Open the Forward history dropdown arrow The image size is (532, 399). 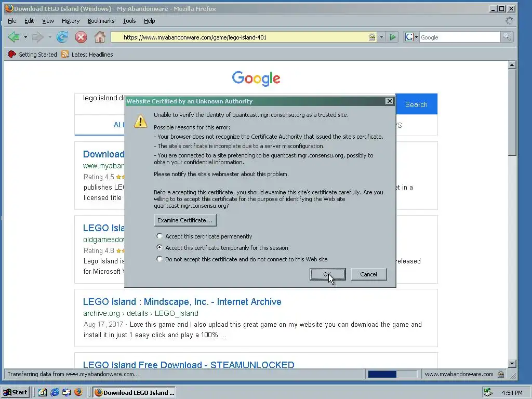coord(50,37)
